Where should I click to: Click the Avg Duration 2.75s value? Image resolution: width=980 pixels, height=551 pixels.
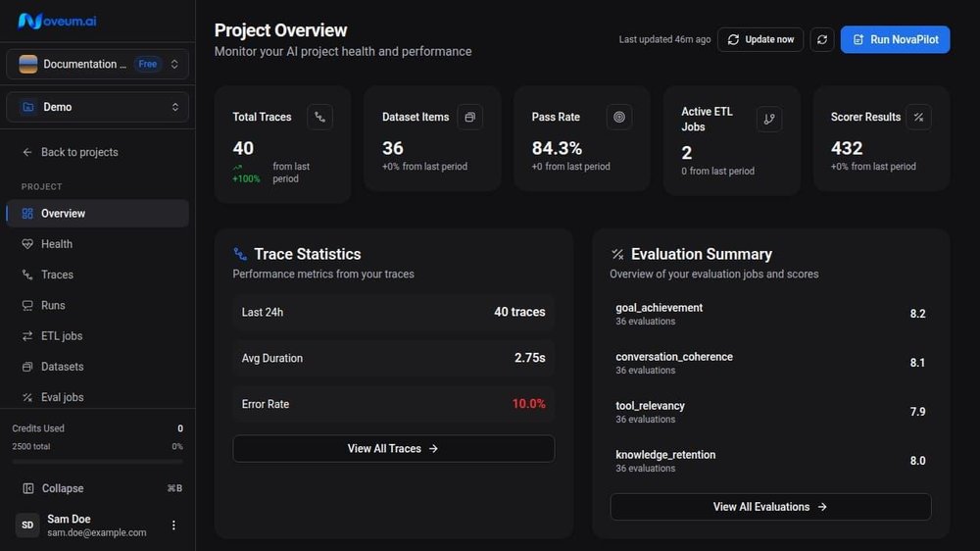pos(530,358)
